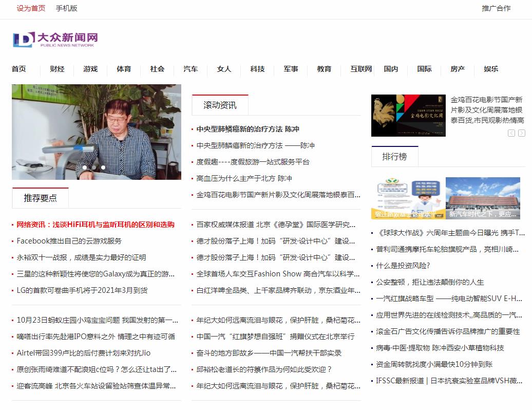Viewport: 532px width, 410px height.
Task: Open the 新汽车时代之下 building thumbnail
Action: point(483,198)
